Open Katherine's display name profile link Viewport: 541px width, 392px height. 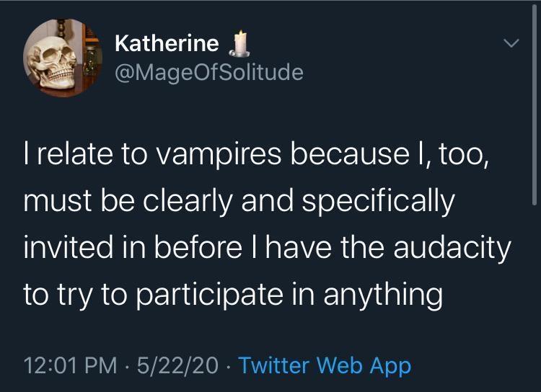(167, 44)
